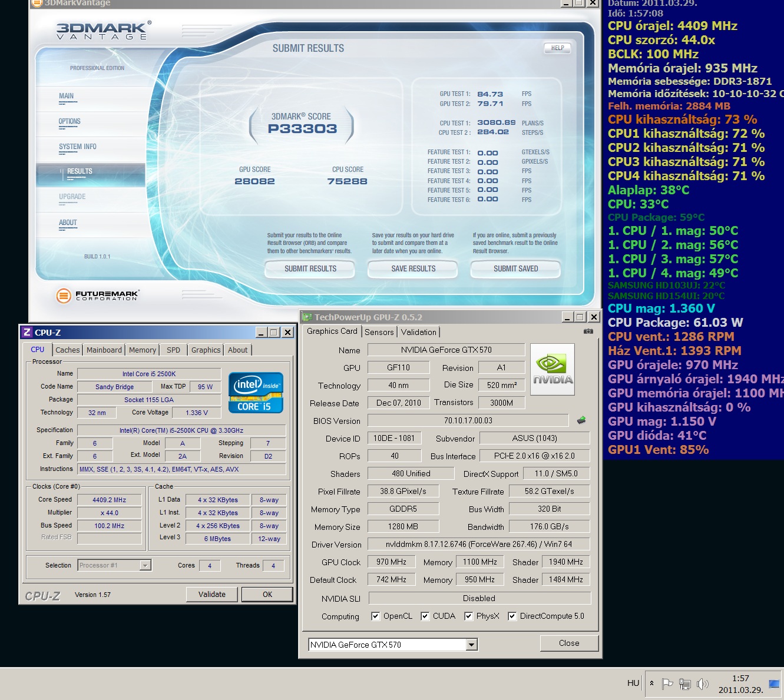Open the About tab in CPU-Z
This screenshot has height=700, width=784.
pyautogui.click(x=238, y=350)
